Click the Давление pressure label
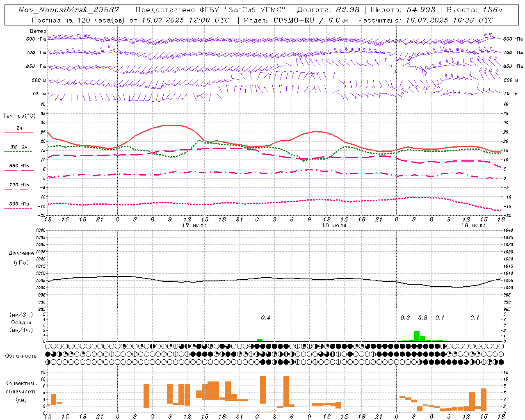 21,253
